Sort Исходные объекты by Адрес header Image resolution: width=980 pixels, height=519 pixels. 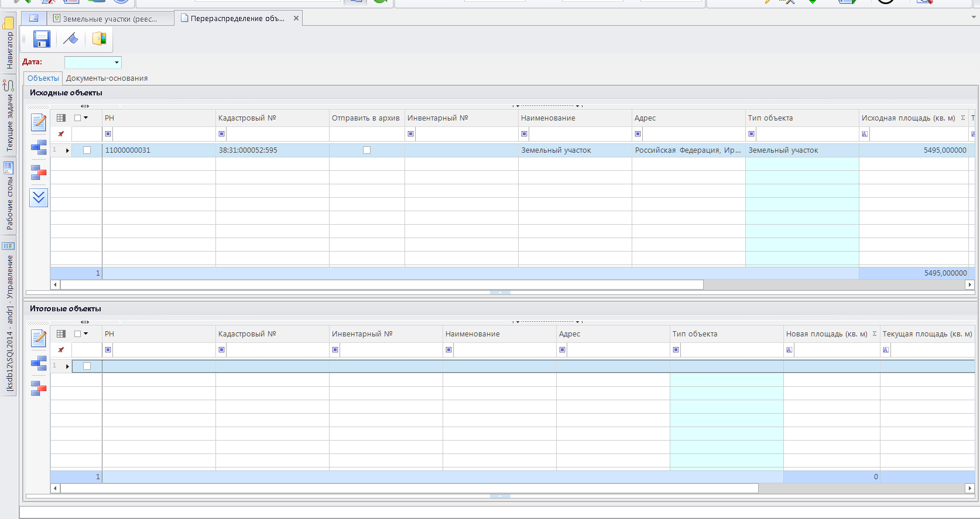tap(688, 118)
